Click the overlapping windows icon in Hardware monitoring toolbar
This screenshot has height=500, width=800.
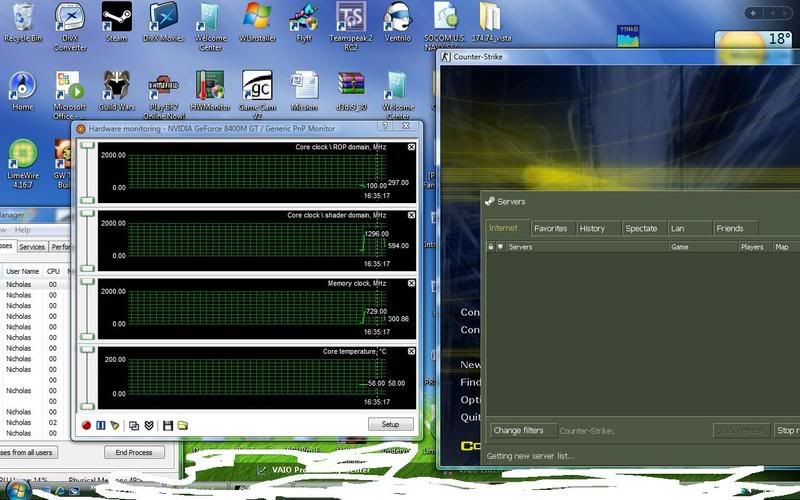point(134,425)
